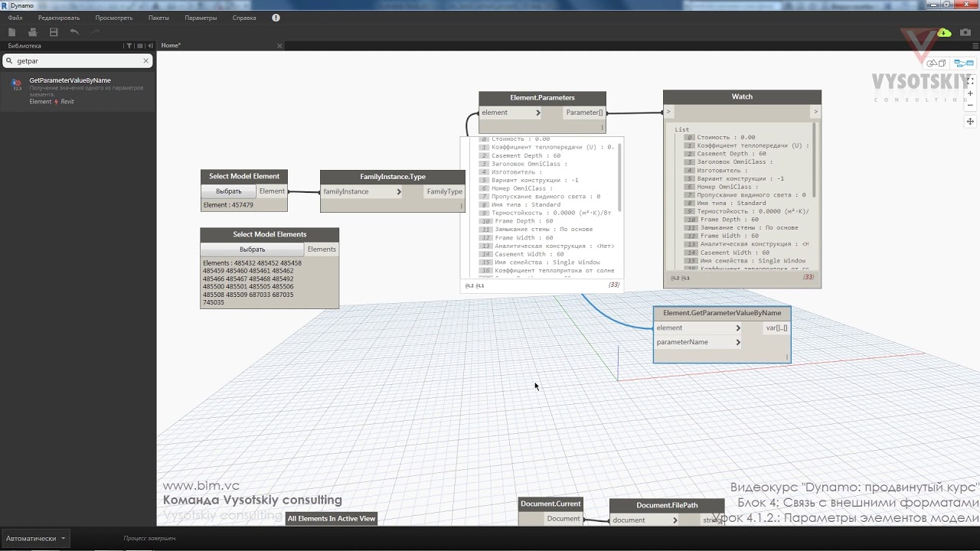Click the pan mode arrows icon
This screenshot has width=980, height=551.
[970, 122]
